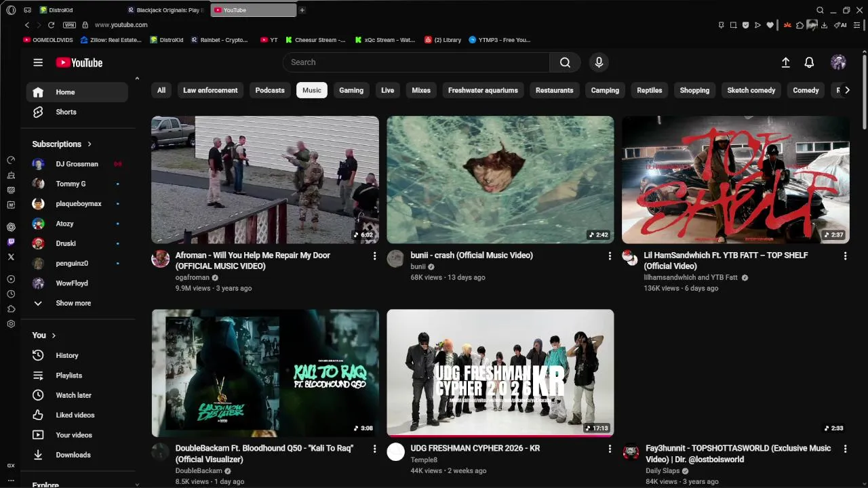Screen dimensions: 868x488
Task: Select the Podcasts chip
Action: (x=270, y=90)
